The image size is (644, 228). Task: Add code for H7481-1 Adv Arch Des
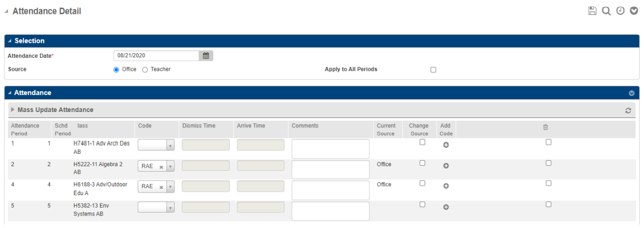(446, 145)
